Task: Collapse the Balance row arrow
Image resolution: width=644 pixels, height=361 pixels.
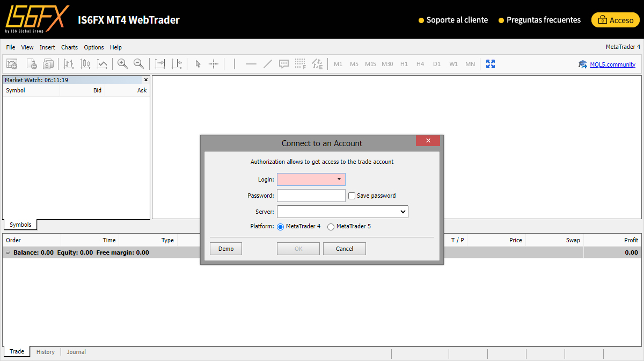Action: coord(8,252)
